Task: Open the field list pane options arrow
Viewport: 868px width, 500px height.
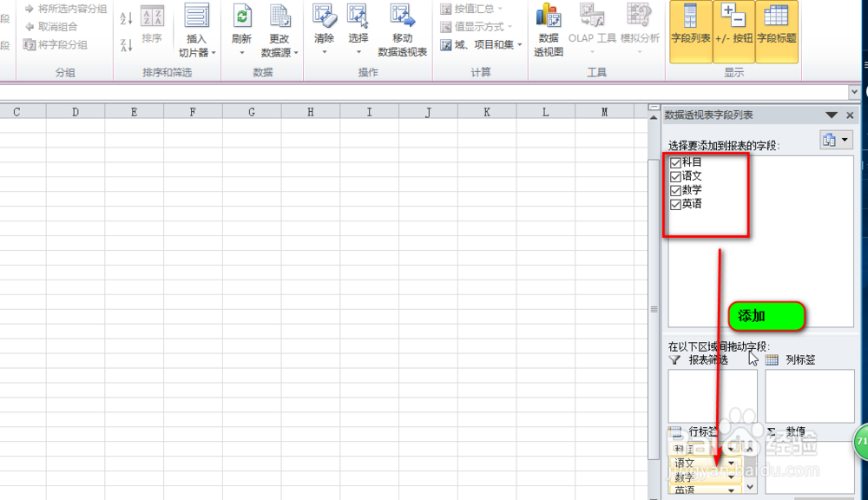Action: coord(832,115)
